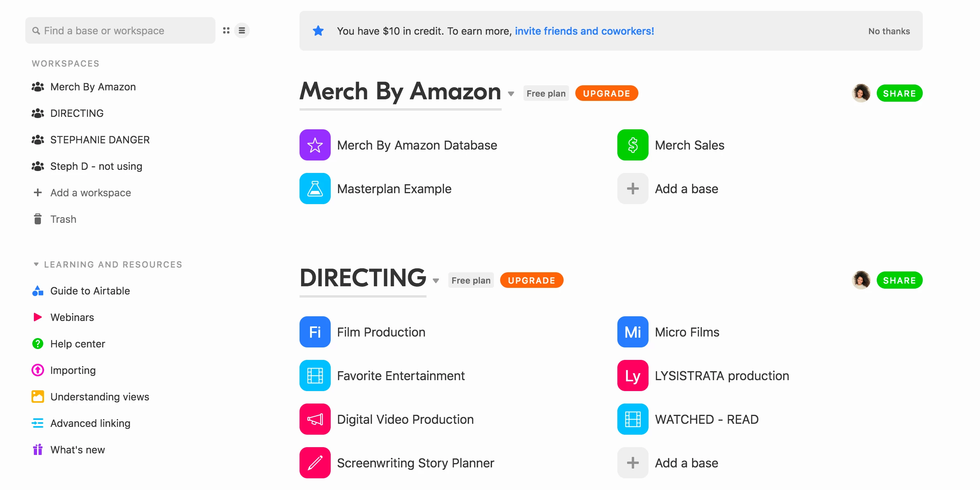Upgrade the DIRECTING workspace

(531, 280)
